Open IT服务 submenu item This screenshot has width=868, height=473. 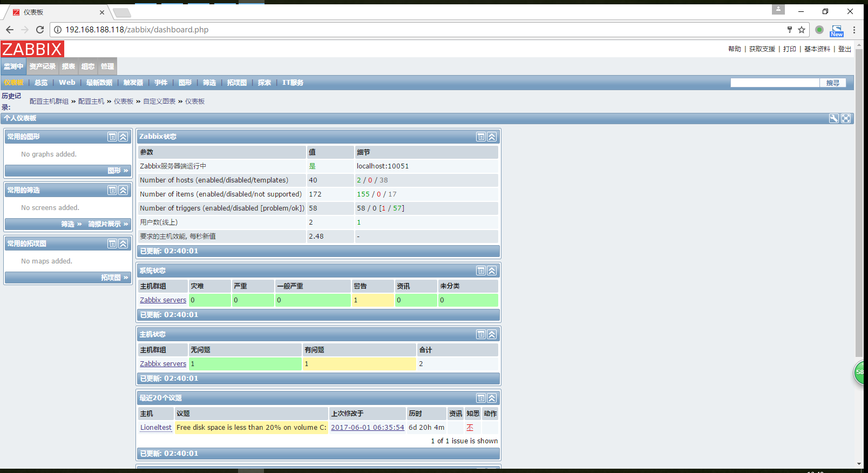coord(293,83)
